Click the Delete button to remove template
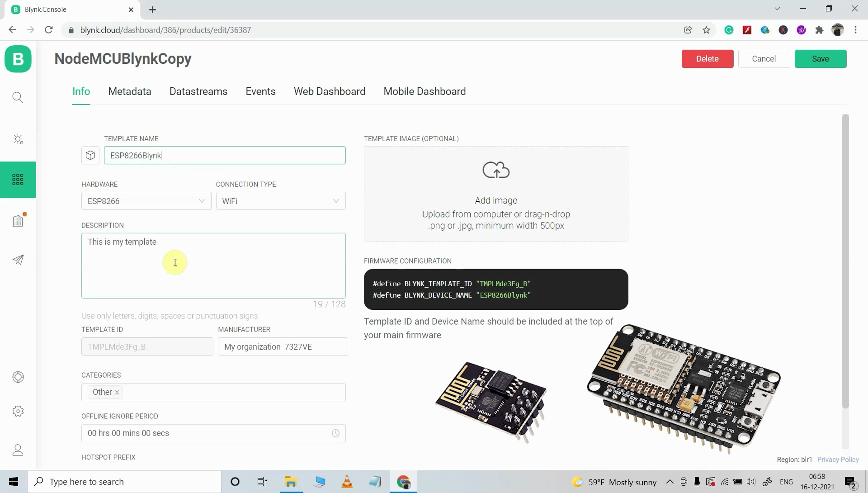The height and width of the screenshot is (493, 868). click(707, 58)
